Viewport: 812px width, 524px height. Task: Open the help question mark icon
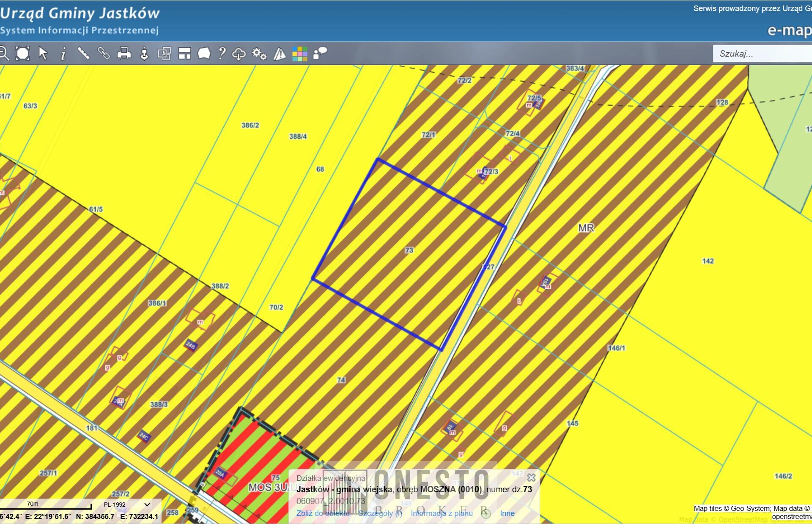222,54
